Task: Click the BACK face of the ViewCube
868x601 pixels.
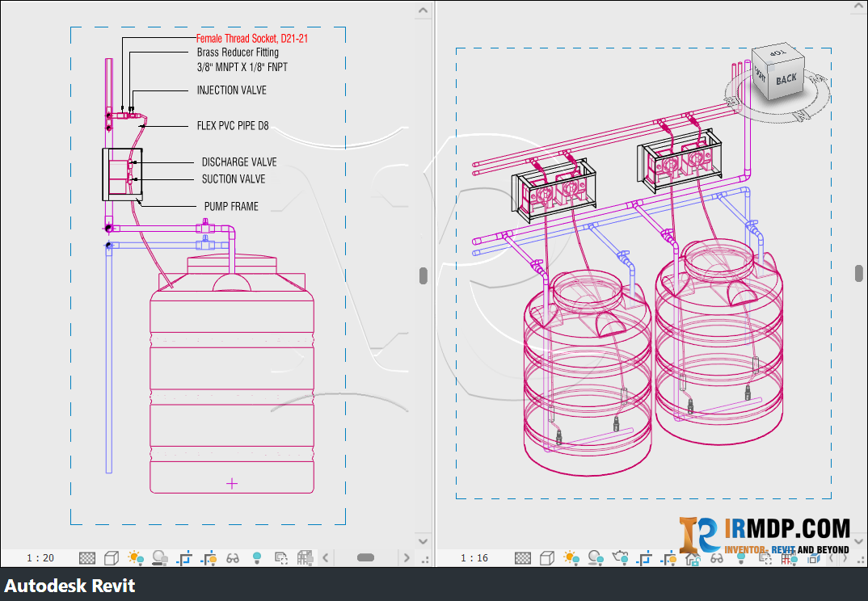Action: click(786, 79)
